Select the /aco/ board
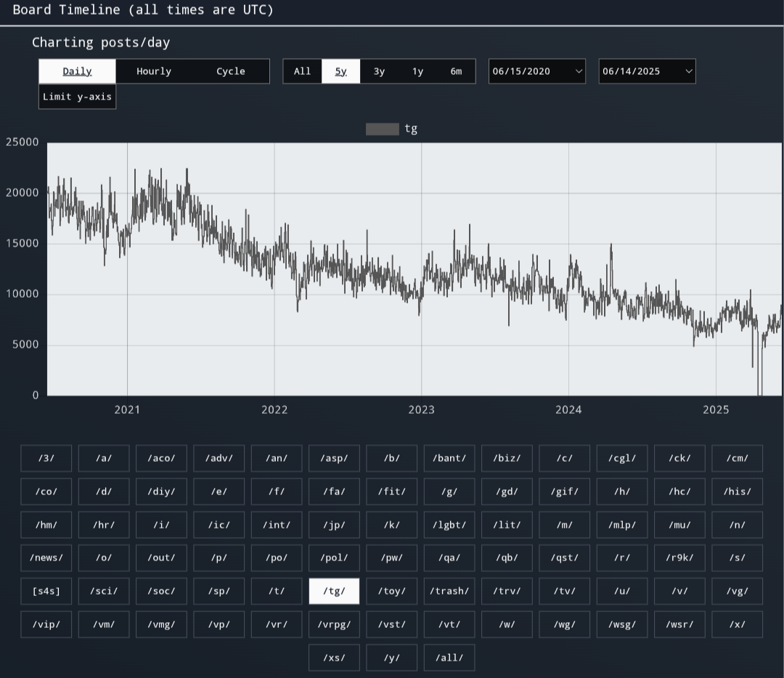 [x=161, y=458]
